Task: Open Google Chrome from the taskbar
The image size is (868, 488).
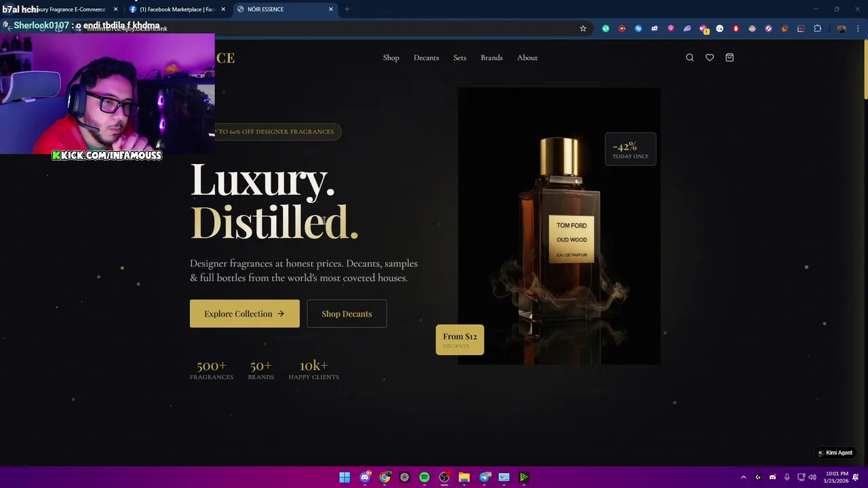Action: [x=384, y=477]
